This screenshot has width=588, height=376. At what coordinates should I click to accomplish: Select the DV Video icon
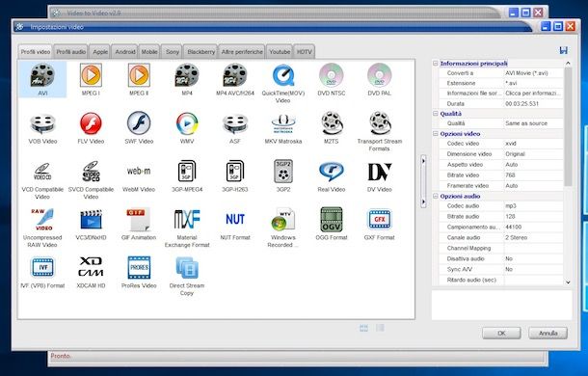(x=380, y=172)
